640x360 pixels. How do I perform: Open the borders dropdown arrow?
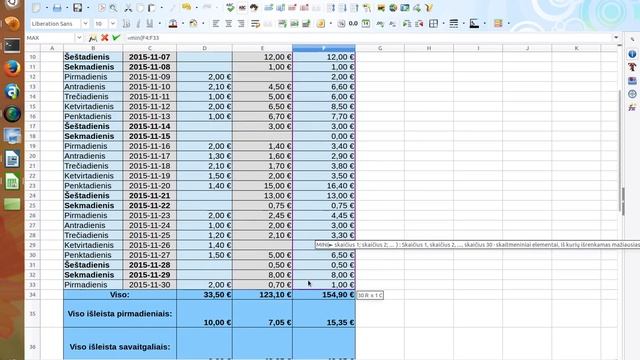pyautogui.click(x=443, y=24)
